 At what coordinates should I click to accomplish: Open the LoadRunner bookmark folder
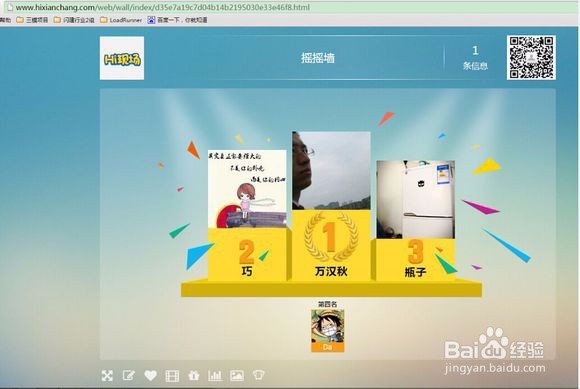pyautogui.click(x=121, y=20)
